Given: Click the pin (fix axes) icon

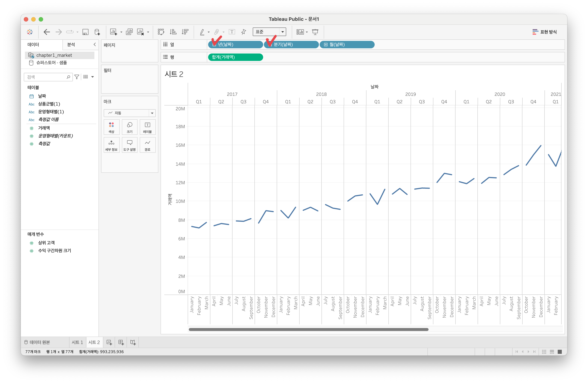Looking at the screenshot, I should point(244,32).
